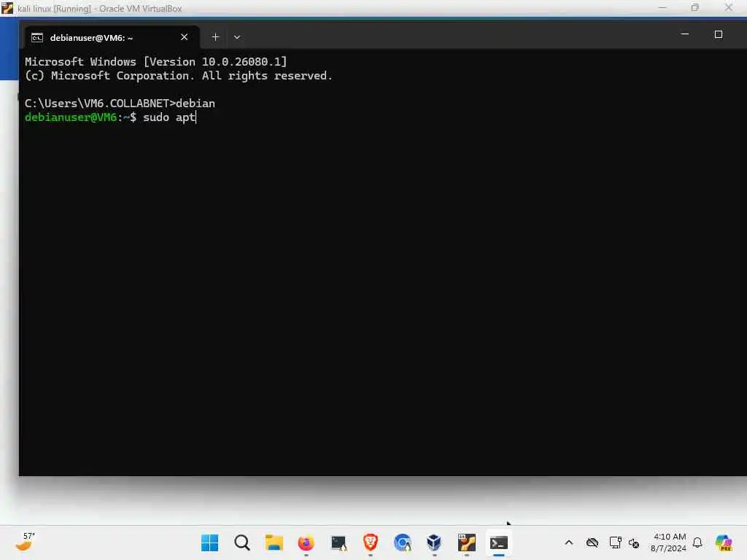Open a new terminal tab
747x560 pixels.
[x=215, y=37]
